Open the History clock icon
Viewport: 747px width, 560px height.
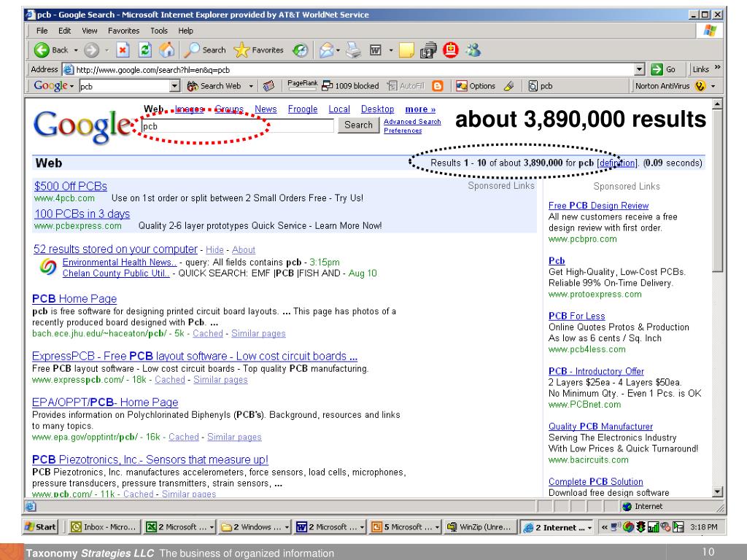coord(300,50)
